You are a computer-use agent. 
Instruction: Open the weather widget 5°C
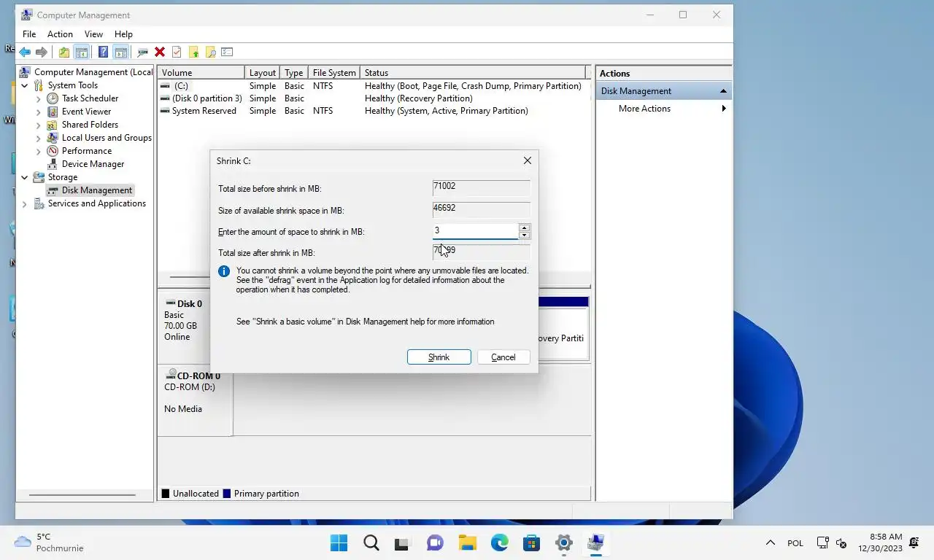(x=50, y=542)
